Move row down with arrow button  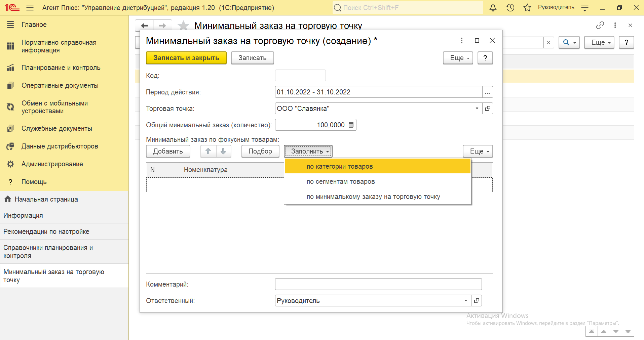click(x=223, y=151)
